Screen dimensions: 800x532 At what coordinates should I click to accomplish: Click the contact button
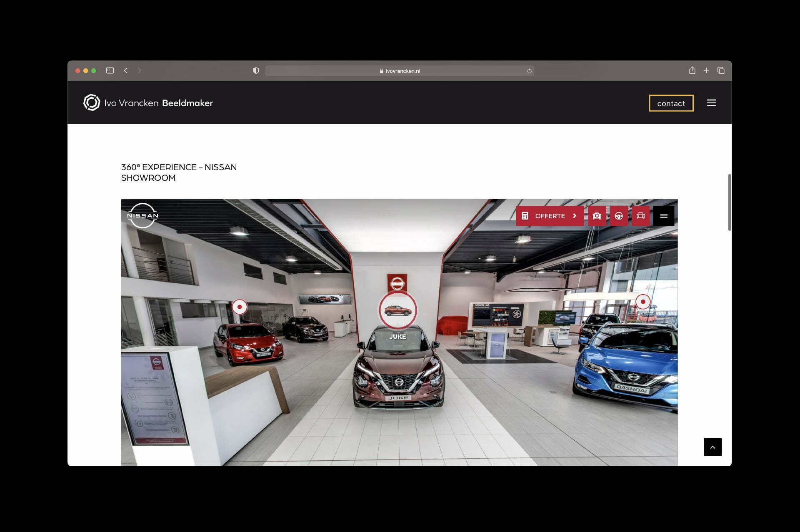671,103
